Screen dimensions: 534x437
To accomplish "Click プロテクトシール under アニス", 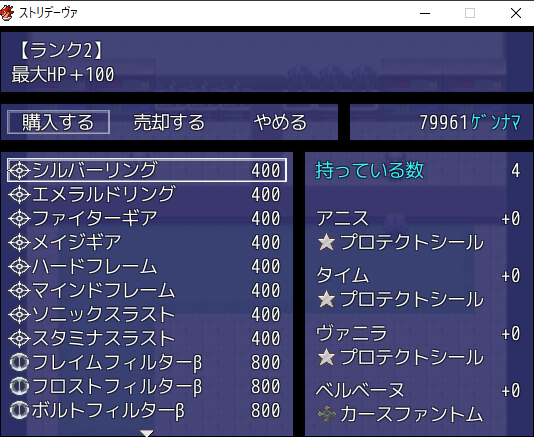I will click(412, 242).
